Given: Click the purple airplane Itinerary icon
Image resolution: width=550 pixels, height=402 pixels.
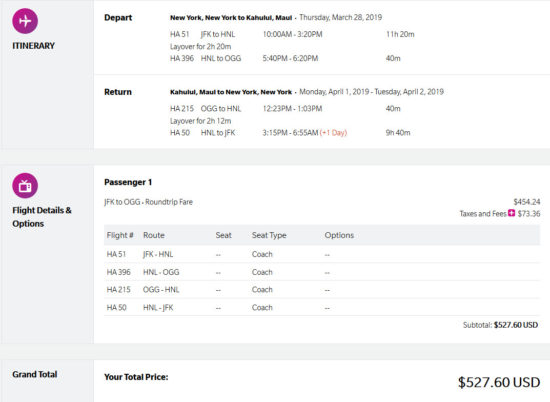Looking at the screenshot, I should coord(25,21).
